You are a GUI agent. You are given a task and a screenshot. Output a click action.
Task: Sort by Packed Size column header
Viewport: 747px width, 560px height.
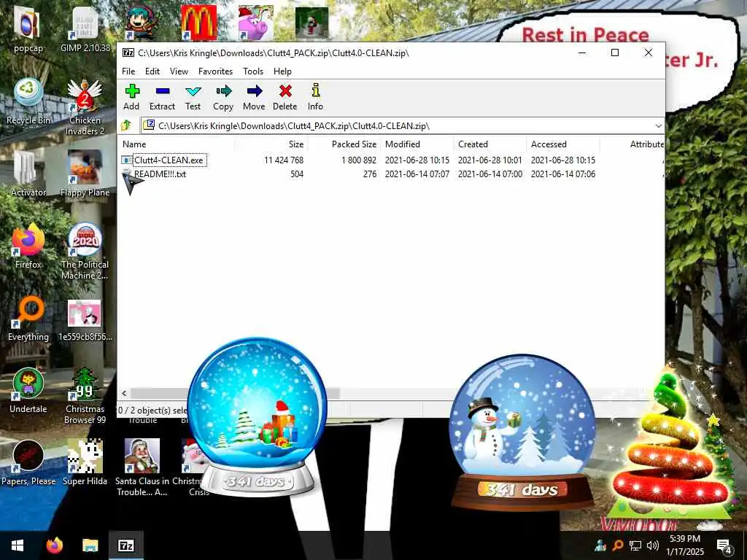pyautogui.click(x=344, y=144)
